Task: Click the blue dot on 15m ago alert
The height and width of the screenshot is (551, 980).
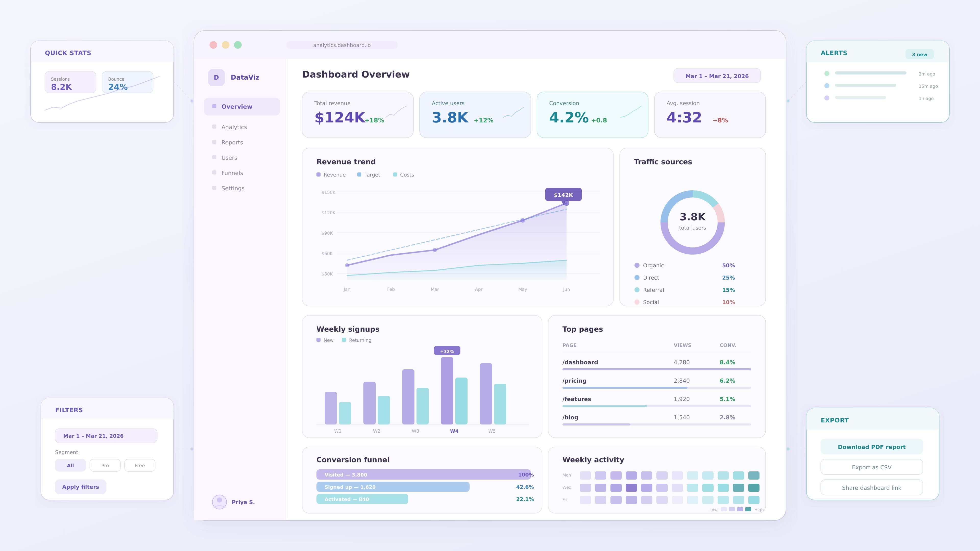Action: pyautogui.click(x=826, y=85)
